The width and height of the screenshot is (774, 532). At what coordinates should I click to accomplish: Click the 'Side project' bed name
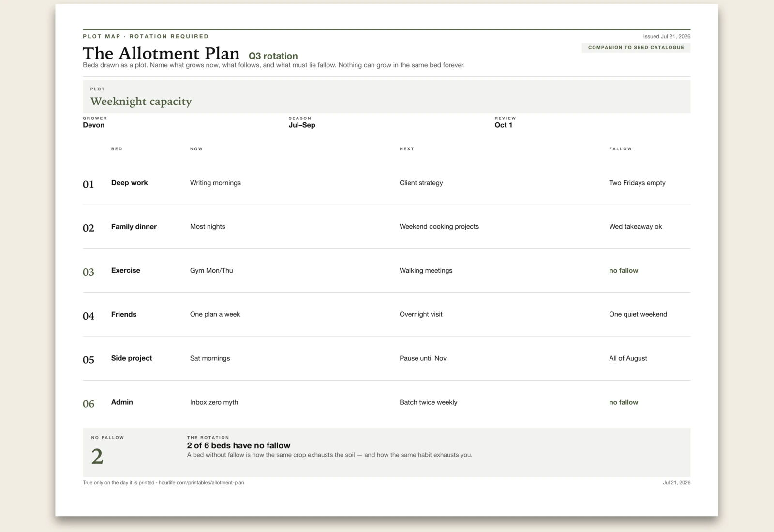coord(132,358)
